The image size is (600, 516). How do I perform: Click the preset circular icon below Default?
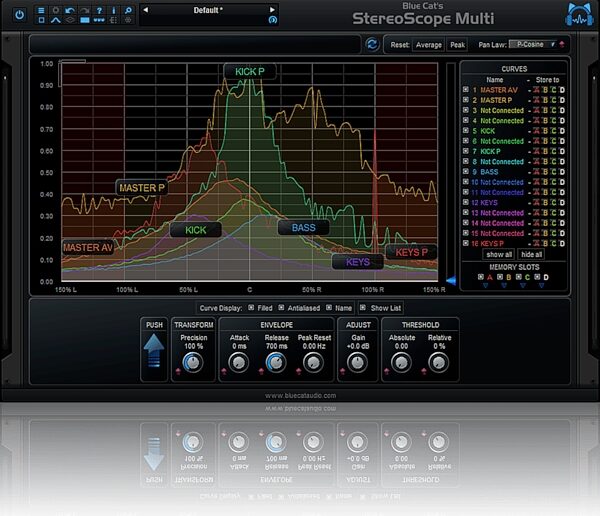(273, 20)
